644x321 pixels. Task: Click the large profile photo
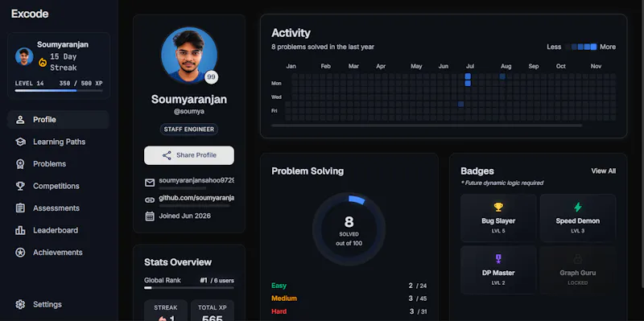click(x=189, y=55)
